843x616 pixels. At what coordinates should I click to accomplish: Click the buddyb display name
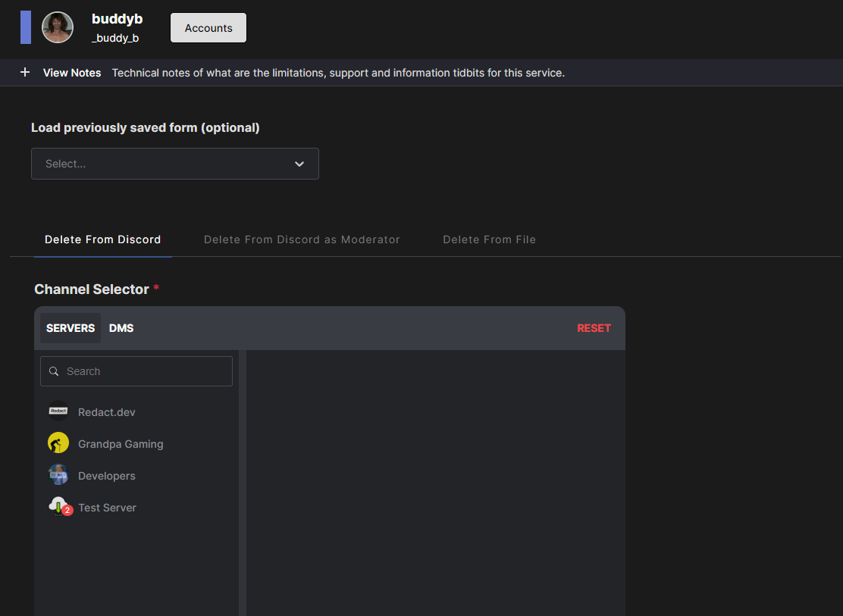point(118,19)
